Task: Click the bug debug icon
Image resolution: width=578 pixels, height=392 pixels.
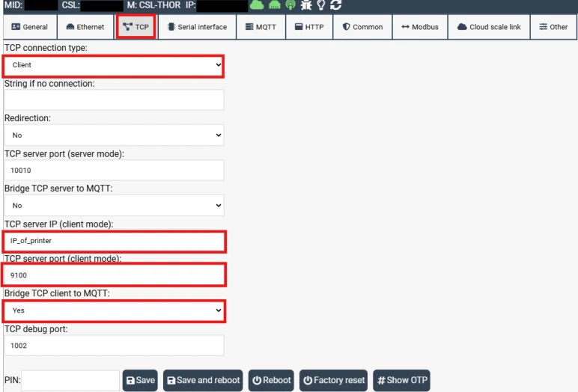Action: coord(306,4)
